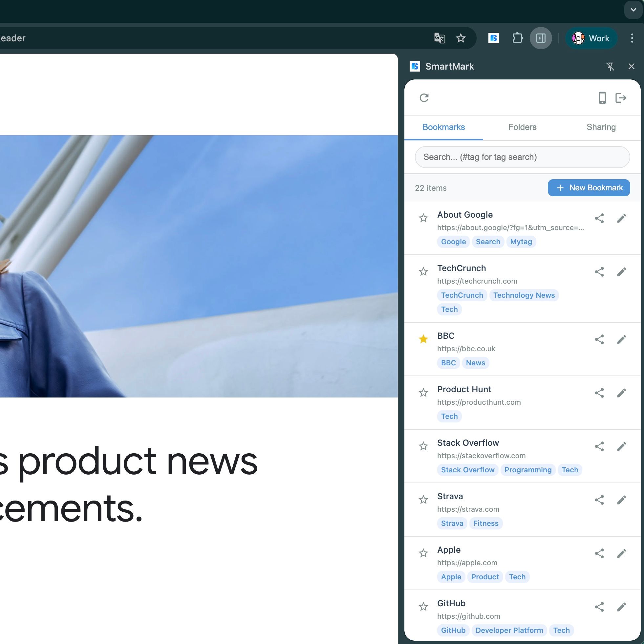
Task: Switch to the Bookmarks tab
Action: click(443, 127)
